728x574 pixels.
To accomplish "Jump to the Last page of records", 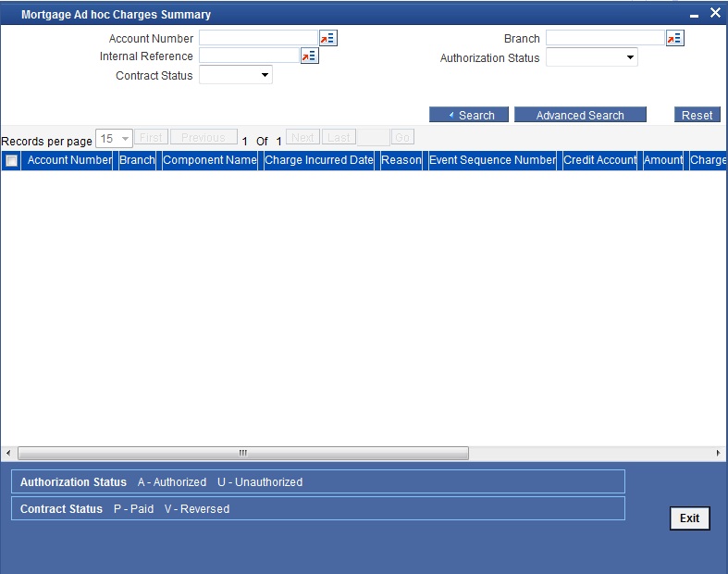I will 339,138.
